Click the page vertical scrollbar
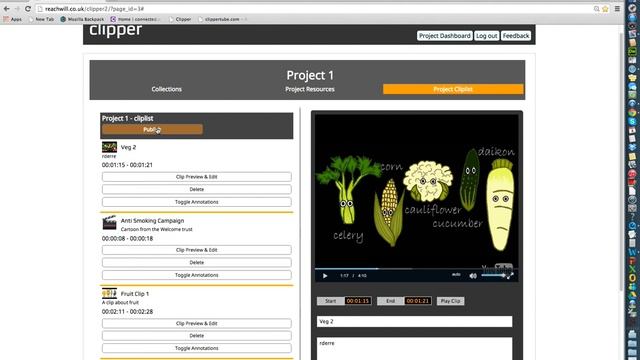The image size is (640, 360). (621, 163)
